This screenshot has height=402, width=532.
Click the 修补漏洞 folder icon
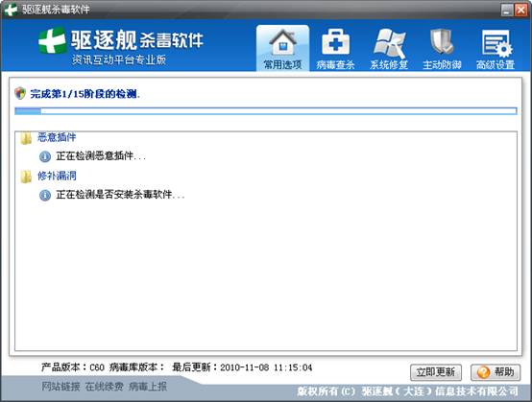[26, 177]
